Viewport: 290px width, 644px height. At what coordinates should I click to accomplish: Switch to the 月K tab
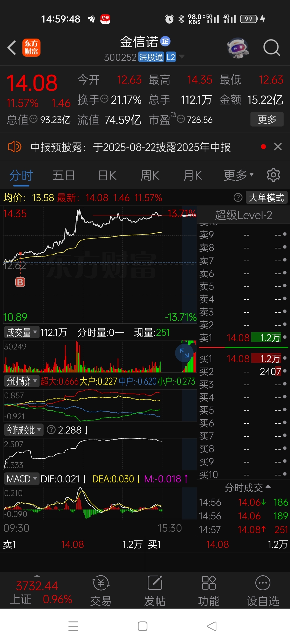point(193,176)
